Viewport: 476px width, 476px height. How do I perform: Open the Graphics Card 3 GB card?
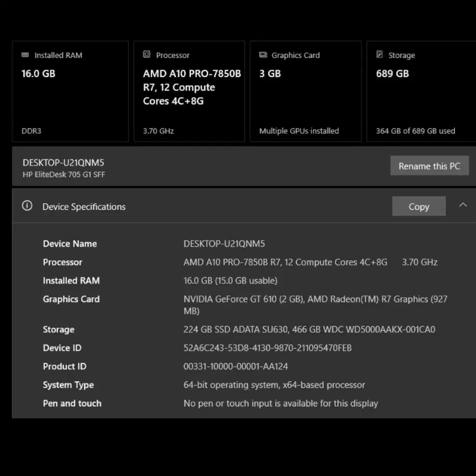[306, 91]
